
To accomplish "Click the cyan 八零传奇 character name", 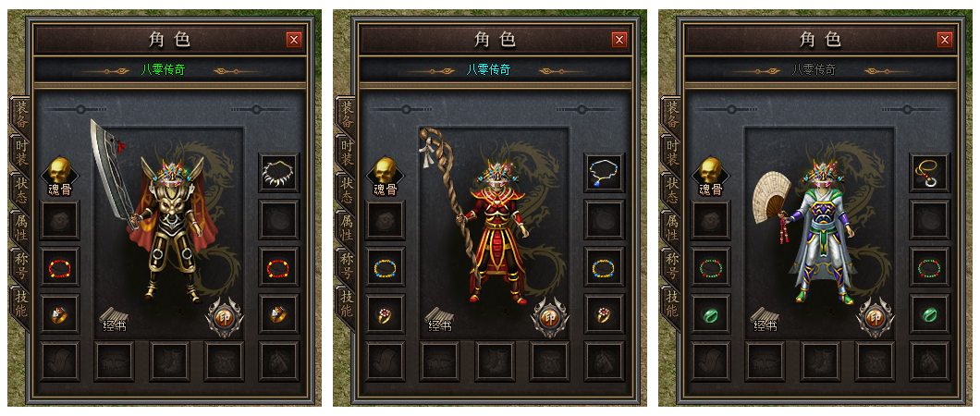I will 489,70.
